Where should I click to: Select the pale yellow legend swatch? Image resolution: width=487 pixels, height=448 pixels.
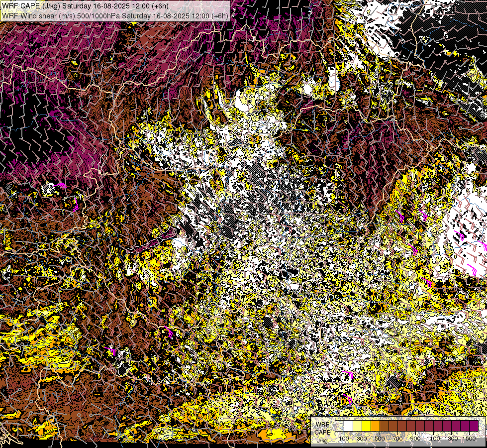coord(358,426)
